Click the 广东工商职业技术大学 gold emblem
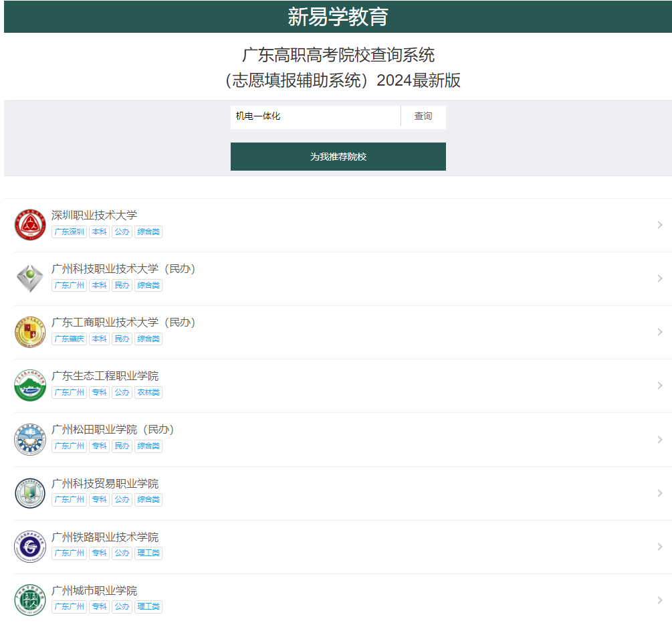The image size is (672, 625). pos(30,332)
